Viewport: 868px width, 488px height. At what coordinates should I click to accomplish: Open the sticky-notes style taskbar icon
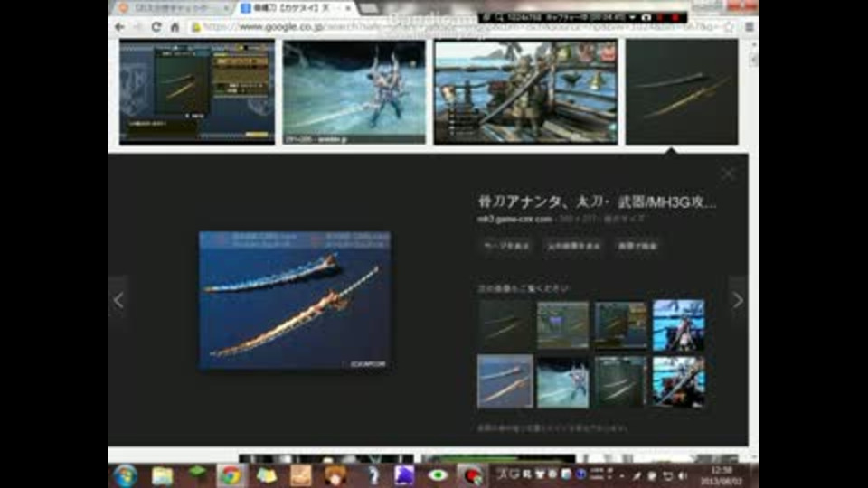[266, 476]
